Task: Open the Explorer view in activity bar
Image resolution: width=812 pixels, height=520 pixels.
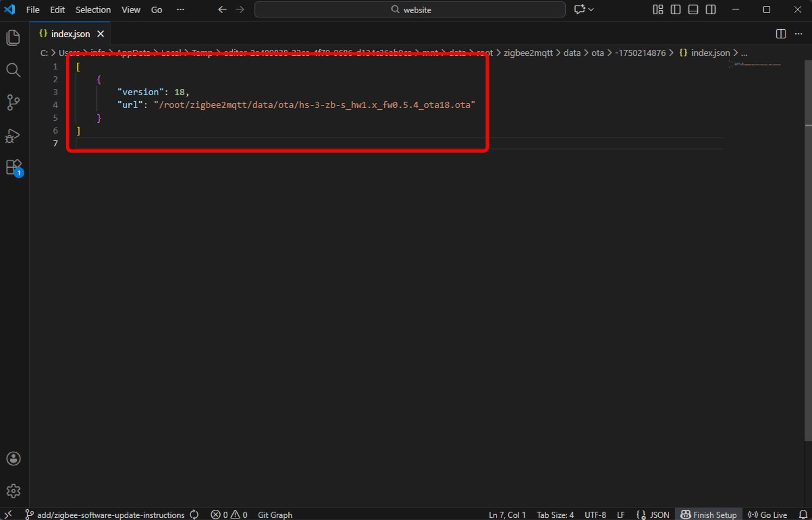Action: [14, 37]
